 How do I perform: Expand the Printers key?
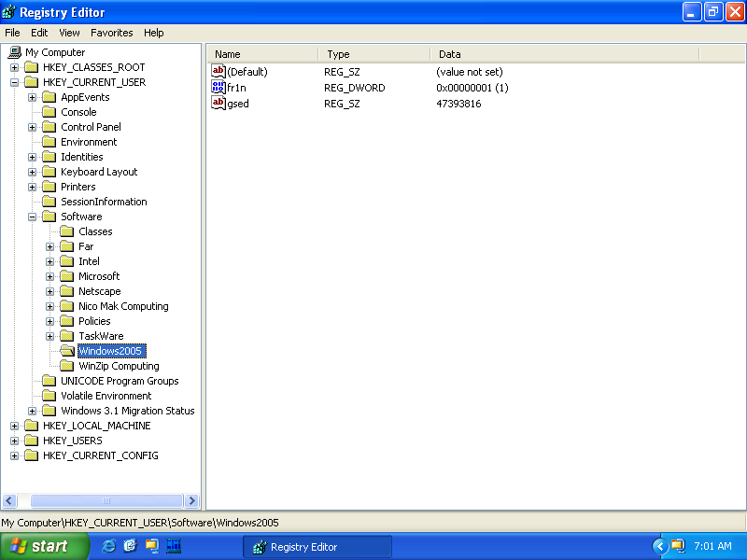pos(32,187)
